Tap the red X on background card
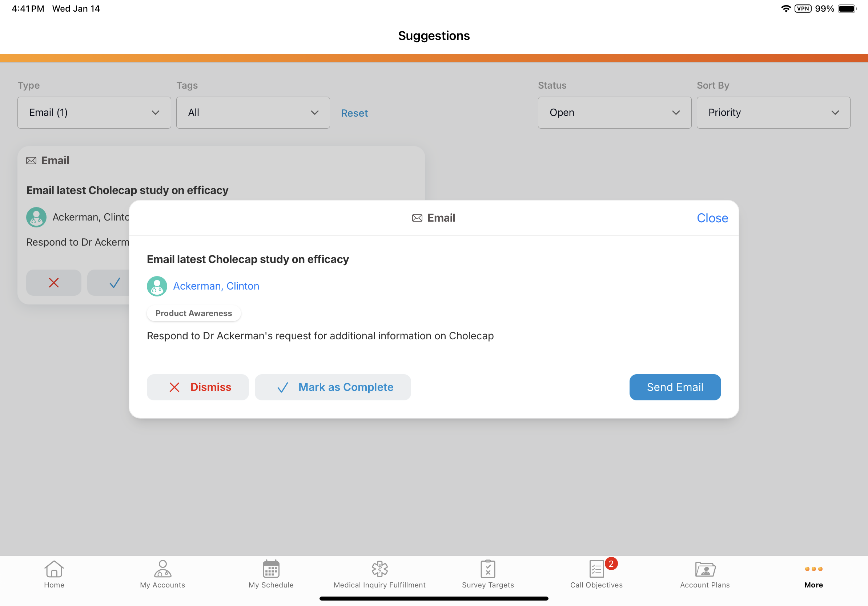 [54, 283]
